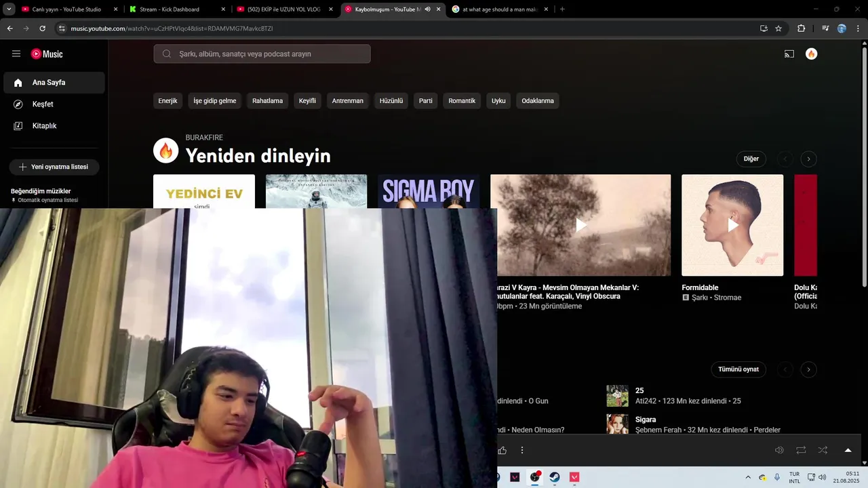Screen dimensions: 868x488
Task: Show hidden system tray icons
Action: 748,477
